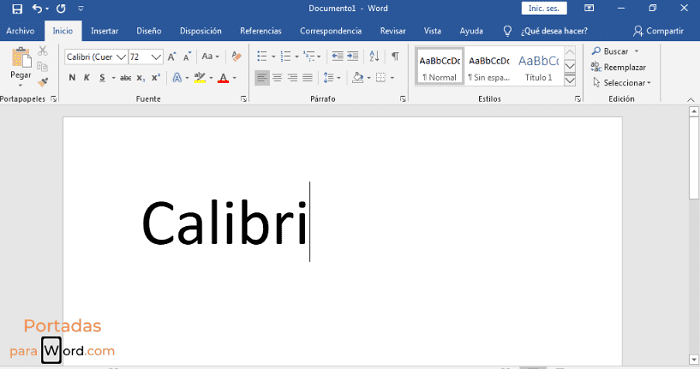The height and width of the screenshot is (369, 700).
Task: Open the Aa change case menu
Action: (x=210, y=56)
